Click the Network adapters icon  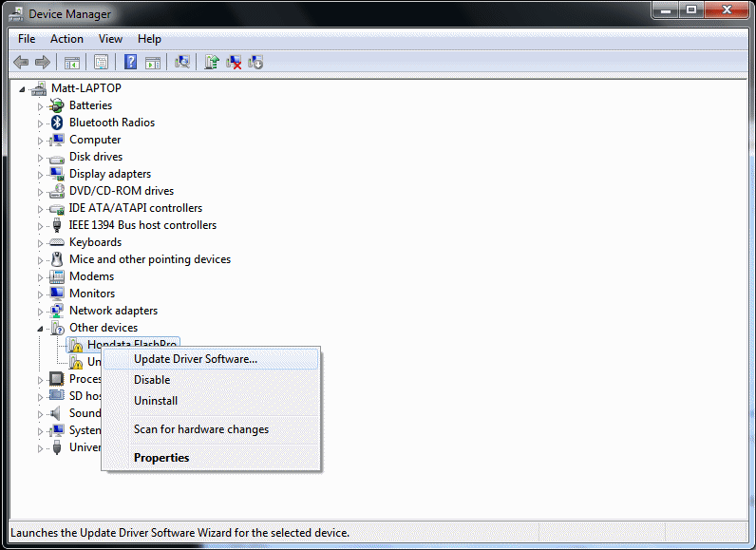click(57, 311)
